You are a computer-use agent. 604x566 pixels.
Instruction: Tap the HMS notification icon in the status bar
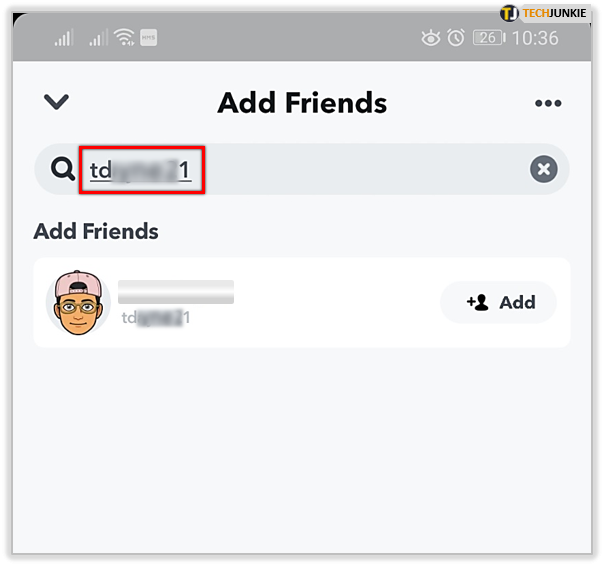coord(148,37)
